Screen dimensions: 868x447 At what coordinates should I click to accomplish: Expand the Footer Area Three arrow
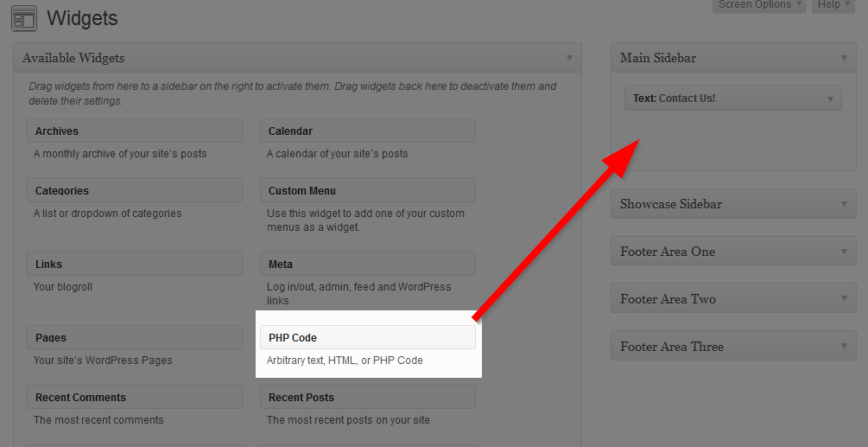pyautogui.click(x=844, y=347)
